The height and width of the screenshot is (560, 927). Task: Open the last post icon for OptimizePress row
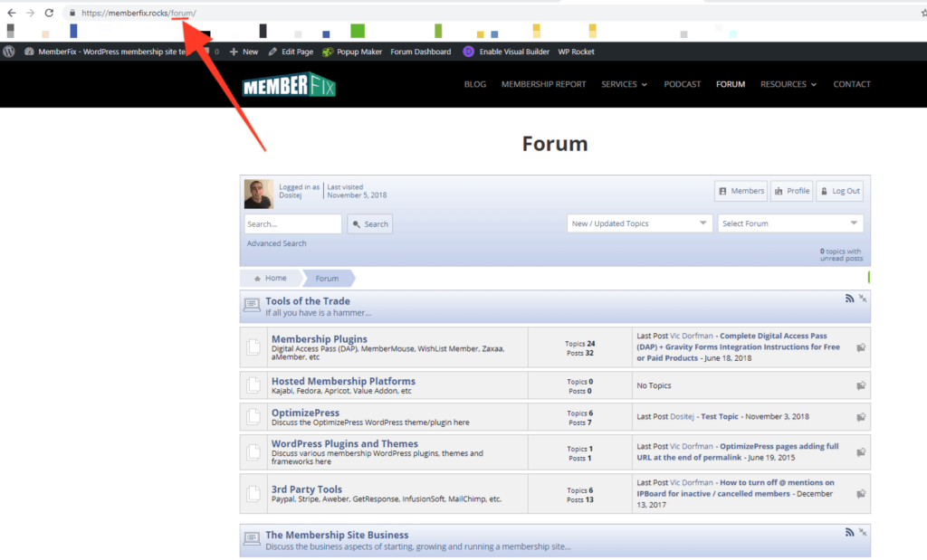(861, 416)
